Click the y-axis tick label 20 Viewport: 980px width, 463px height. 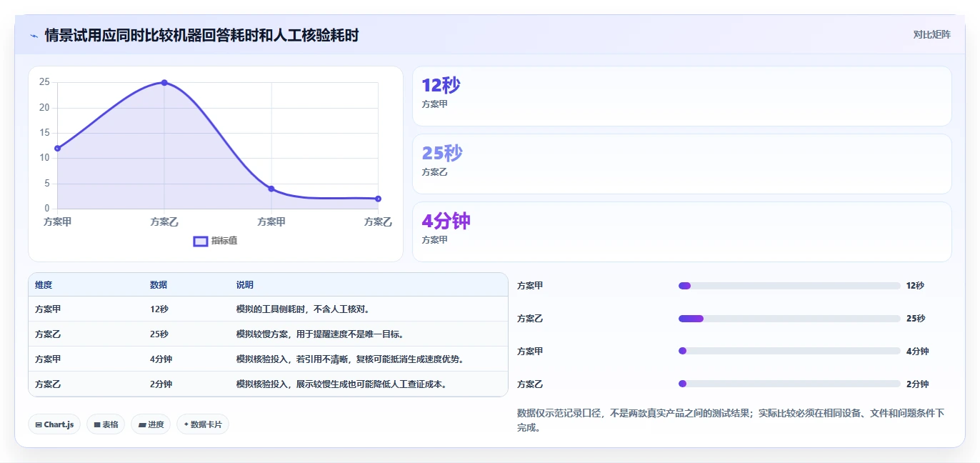click(44, 108)
